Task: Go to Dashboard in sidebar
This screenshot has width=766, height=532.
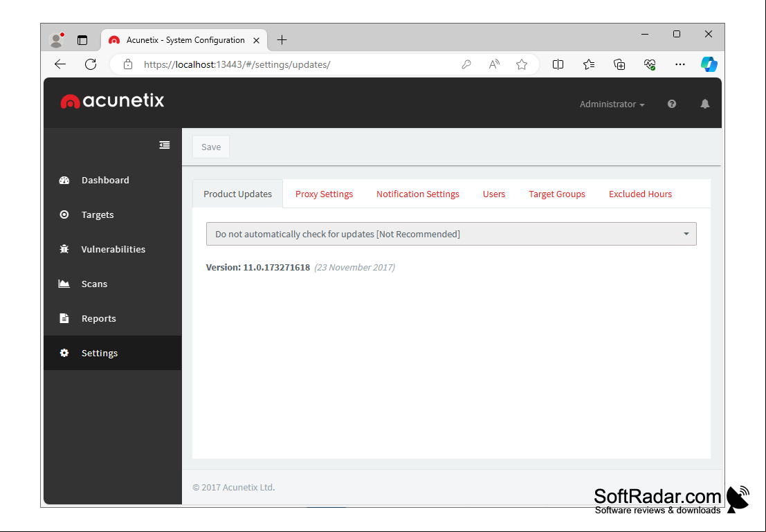Action: [112, 181]
